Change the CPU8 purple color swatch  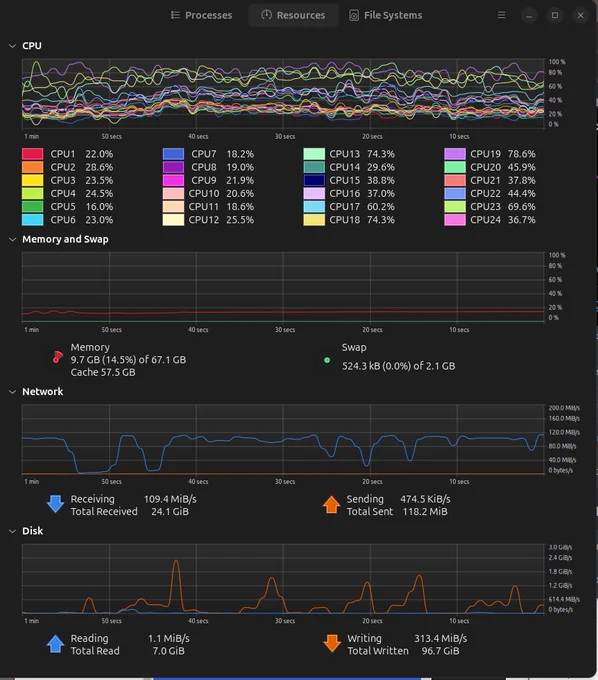coord(173,167)
